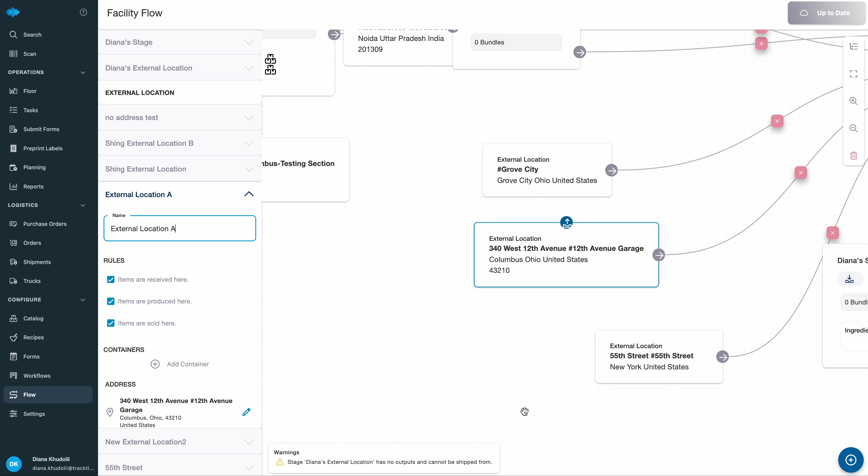This screenshot has width=868, height=476.
Task: Click the blue add stage plus button
Action: (851, 460)
